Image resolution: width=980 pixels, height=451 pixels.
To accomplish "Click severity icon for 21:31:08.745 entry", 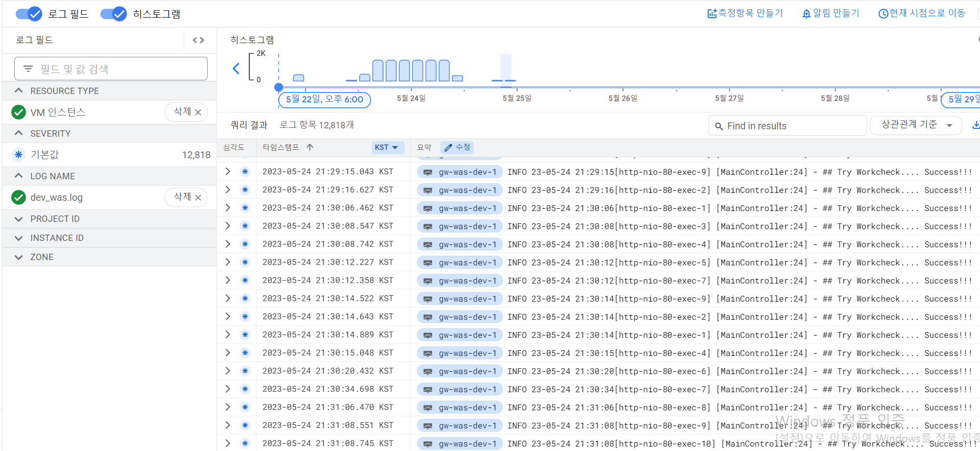I will pyautogui.click(x=245, y=443).
